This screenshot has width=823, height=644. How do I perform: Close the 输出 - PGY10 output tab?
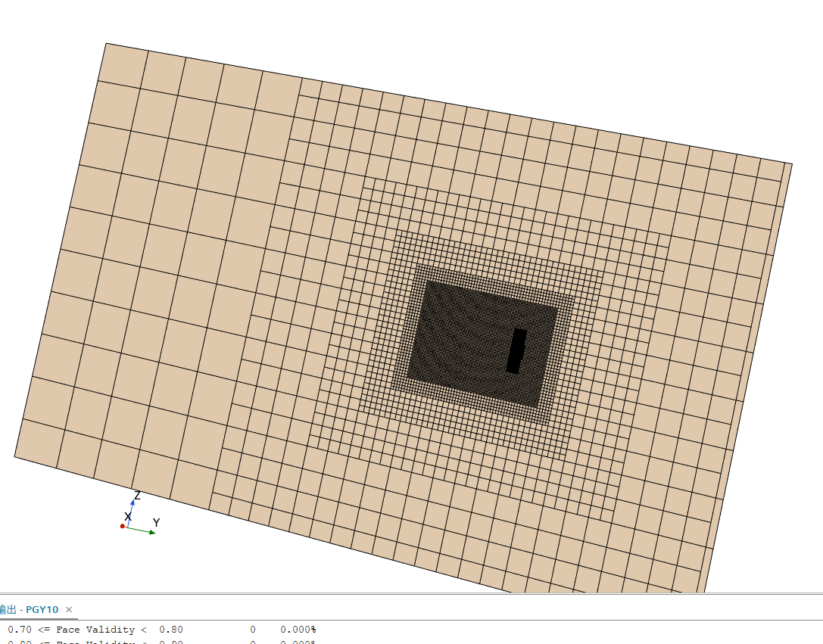tap(69, 609)
